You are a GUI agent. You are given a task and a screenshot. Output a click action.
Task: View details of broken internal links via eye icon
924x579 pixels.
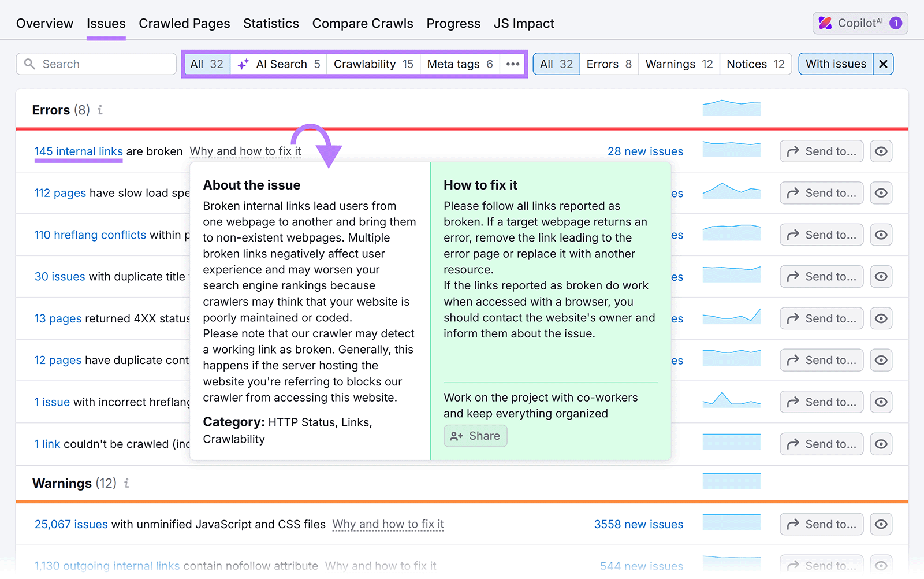(x=881, y=151)
